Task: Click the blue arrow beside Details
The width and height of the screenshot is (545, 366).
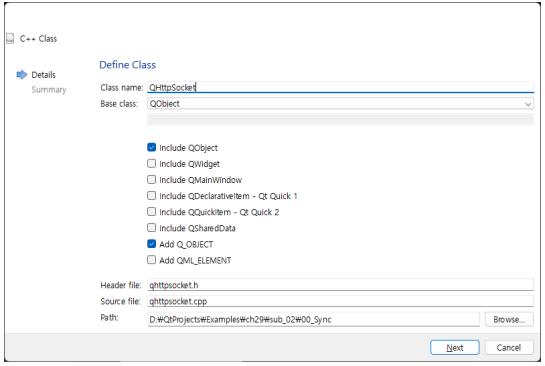Action: (22, 74)
